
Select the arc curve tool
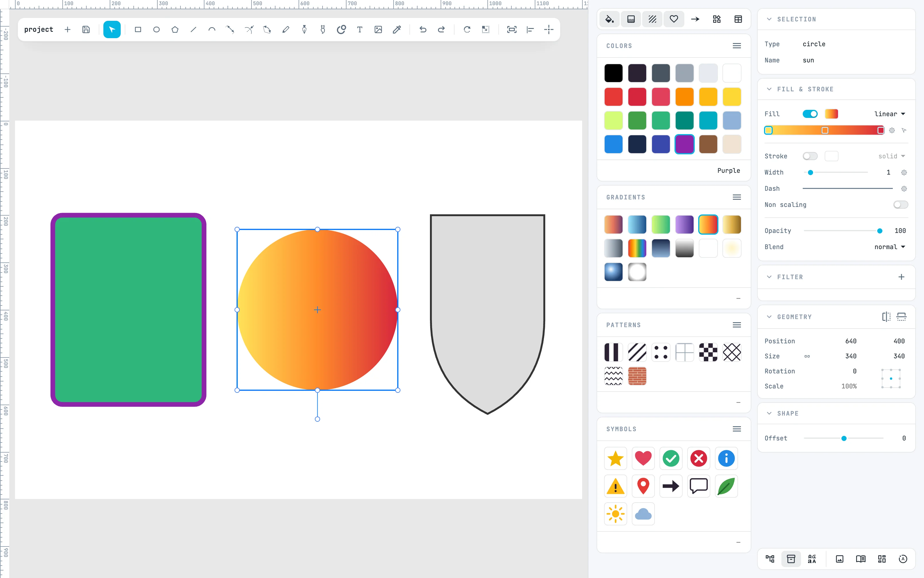212,29
